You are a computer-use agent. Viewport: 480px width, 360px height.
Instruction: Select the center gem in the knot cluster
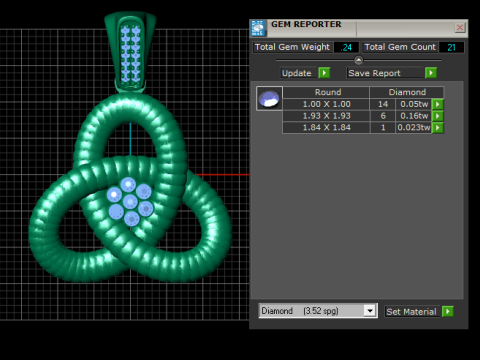(130, 202)
